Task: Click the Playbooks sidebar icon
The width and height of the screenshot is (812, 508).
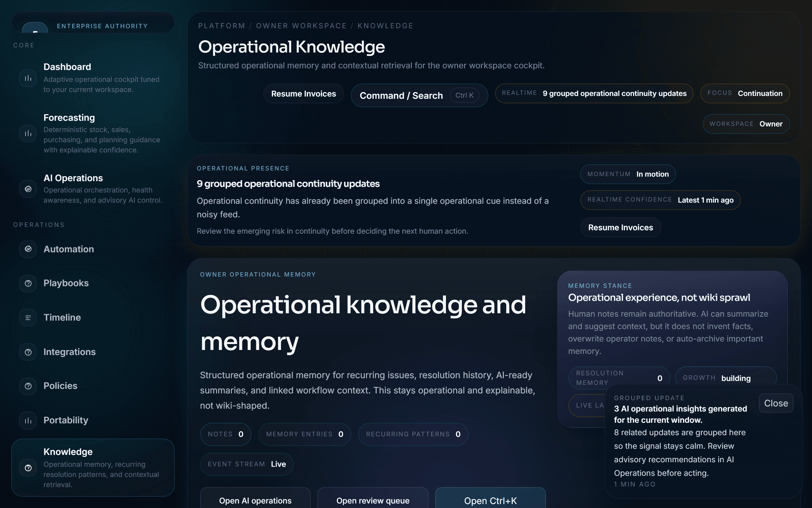Action: (x=28, y=283)
